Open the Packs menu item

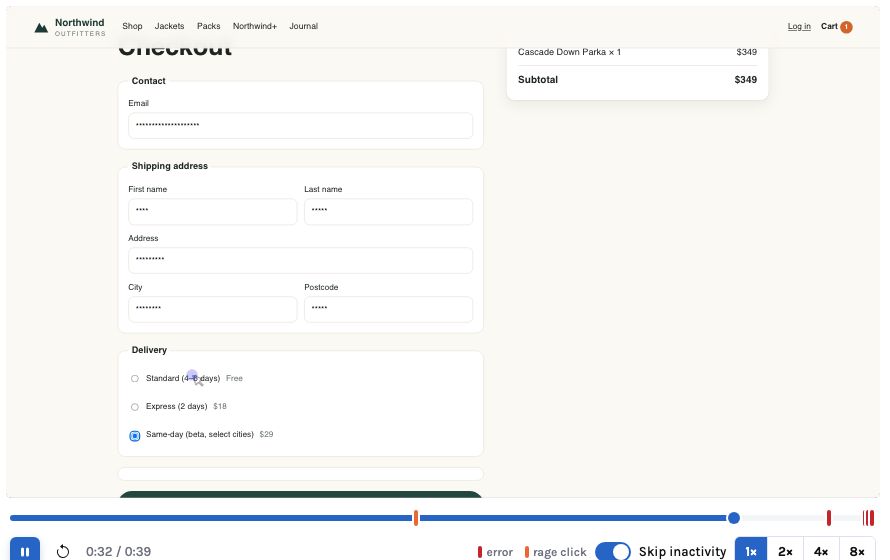pos(208,26)
